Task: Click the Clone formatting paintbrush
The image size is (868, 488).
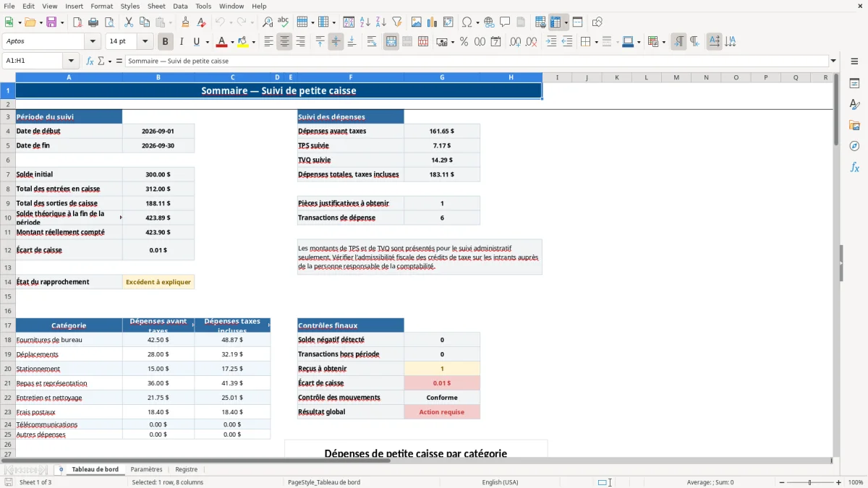Action: [x=185, y=22]
